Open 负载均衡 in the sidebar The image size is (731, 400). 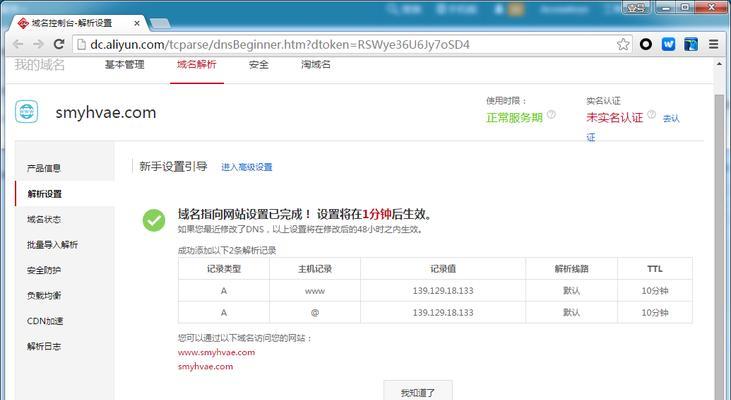44,296
